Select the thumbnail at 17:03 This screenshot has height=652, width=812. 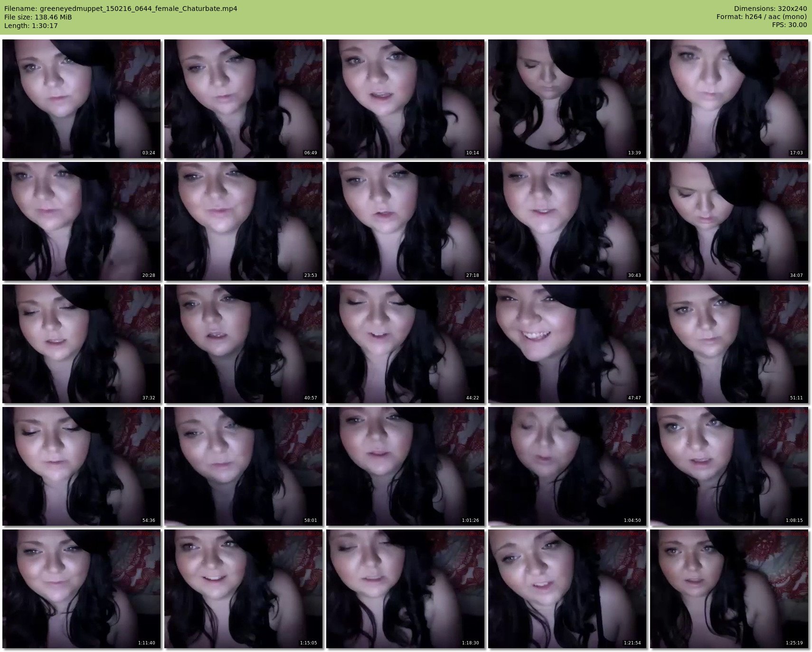click(729, 99)
